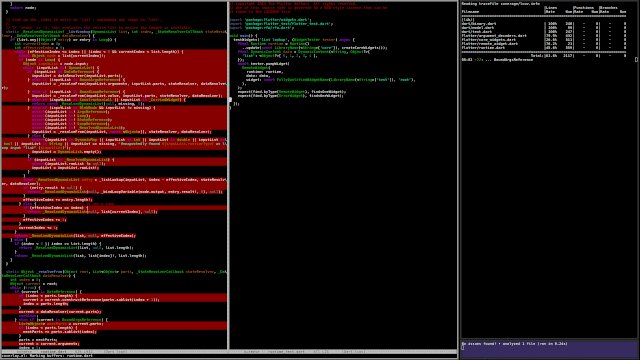This screenshot has height=360, width=640.
Task: Select the dart/model.dart coverage row
Action: [x=544, y=28]
